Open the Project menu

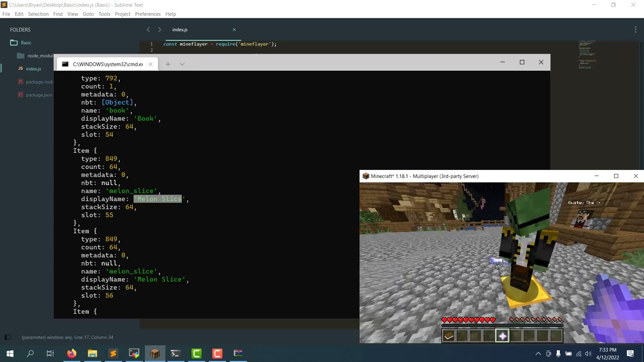(x=122, y=14)
